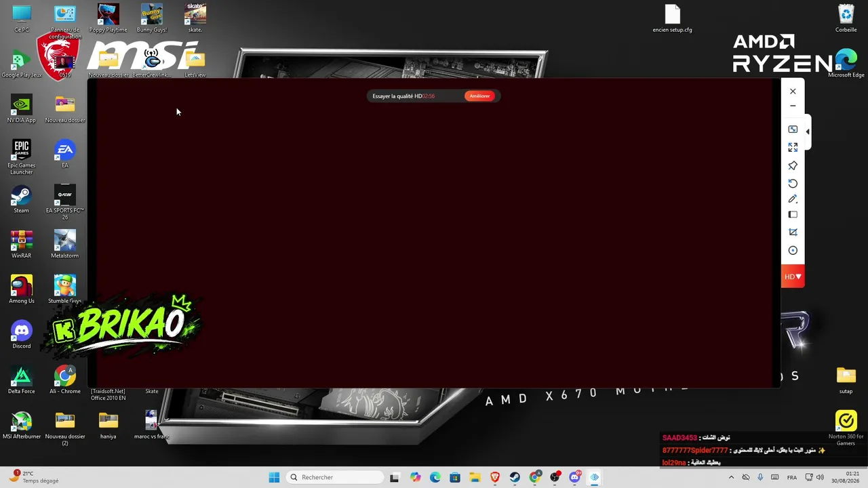
Task: Select the Corbeille recycle bin icon
Action: click(846, 18)
